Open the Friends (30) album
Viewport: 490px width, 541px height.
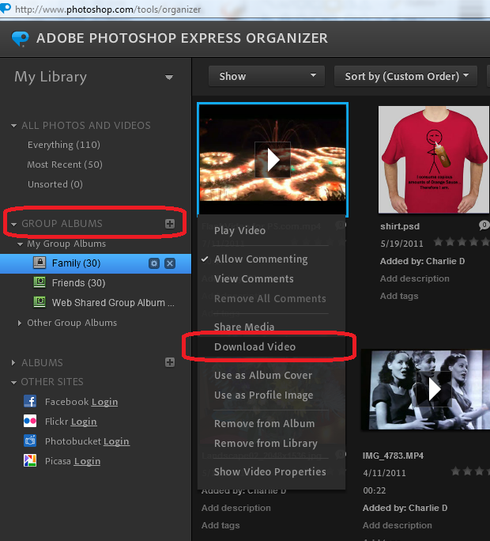[x=79, y=283]
